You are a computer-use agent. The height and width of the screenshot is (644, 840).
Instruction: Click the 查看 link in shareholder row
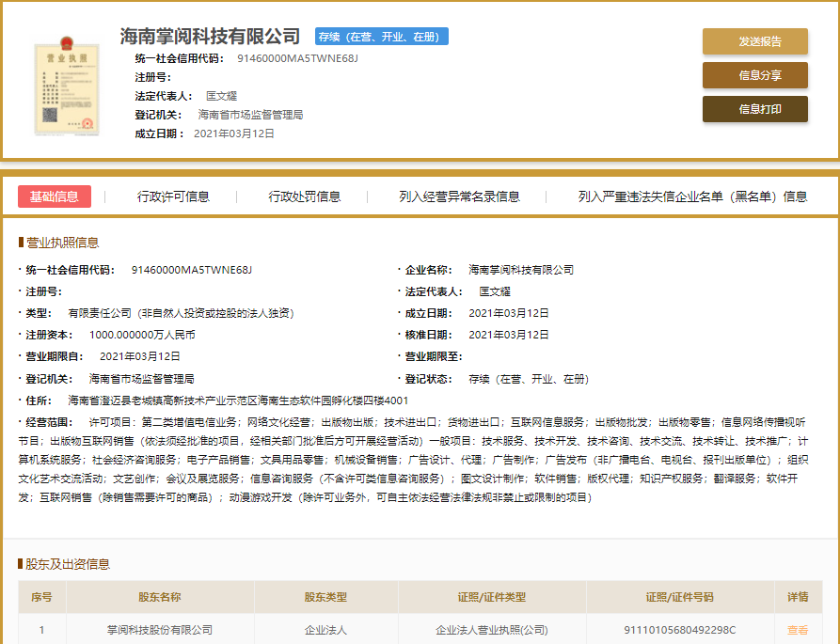pos(797,630)
